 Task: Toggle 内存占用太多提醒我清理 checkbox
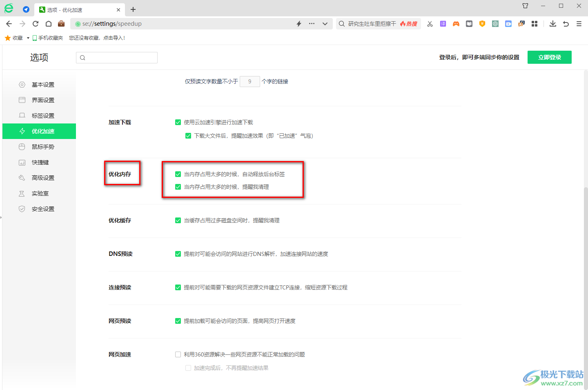coord(178,187)
